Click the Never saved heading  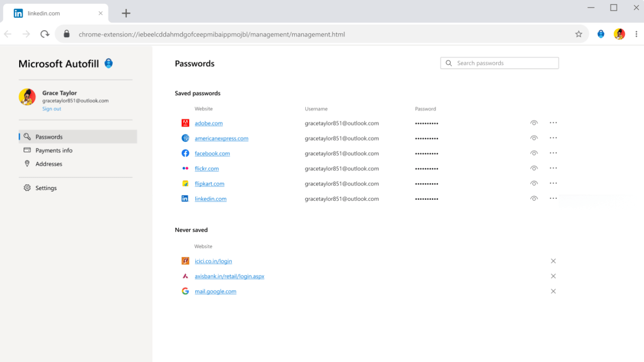tap(191, 230)
